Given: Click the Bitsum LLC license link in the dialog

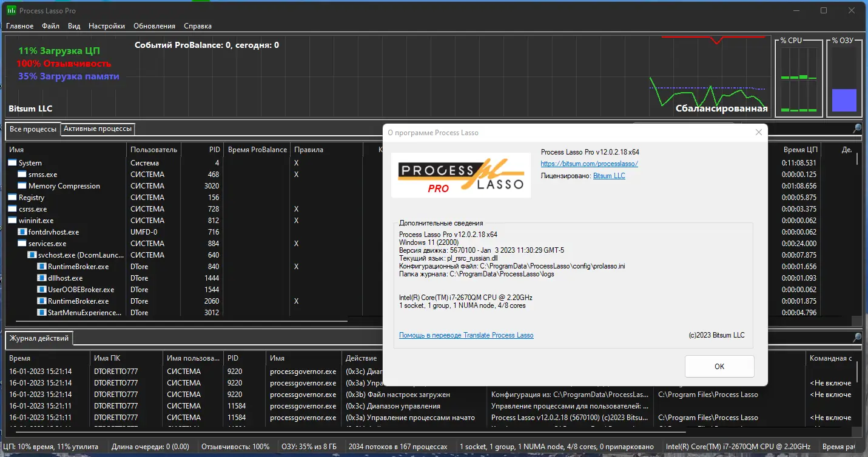Looking at the screenshot, I should point(609,176).
